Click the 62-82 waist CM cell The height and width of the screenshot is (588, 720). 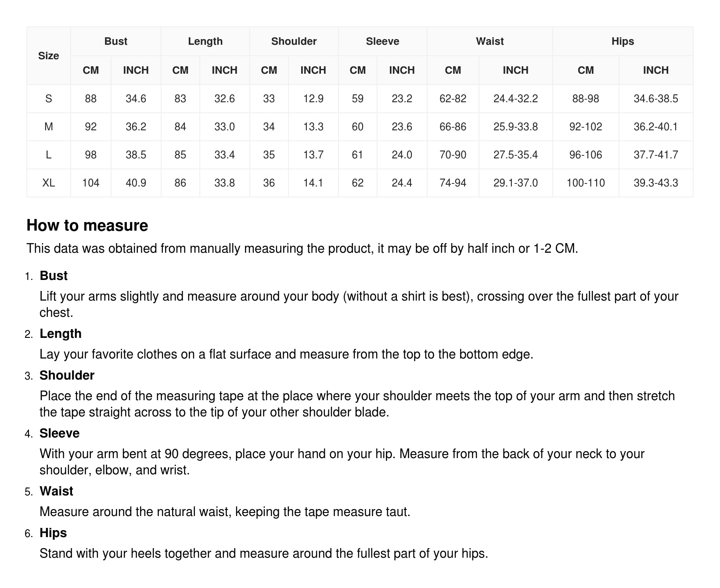pos(453,99)
